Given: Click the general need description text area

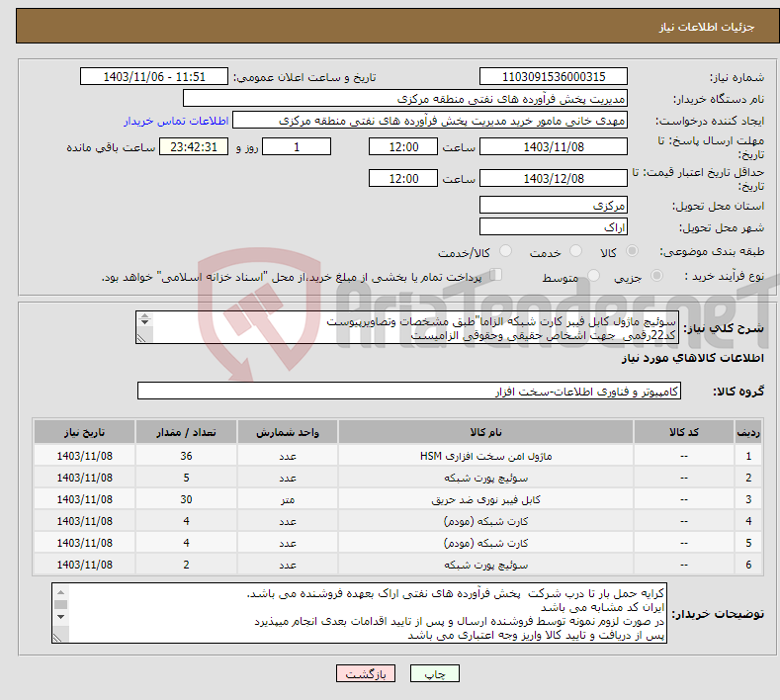Looking at the screenshot, I should coord(407,328).
